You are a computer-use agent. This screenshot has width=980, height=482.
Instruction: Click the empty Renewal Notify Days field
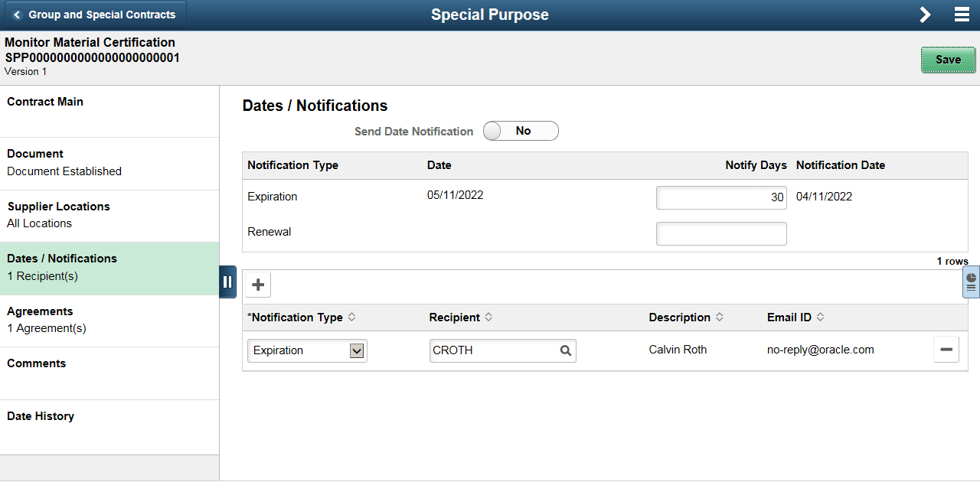click(x=720, y=233)
